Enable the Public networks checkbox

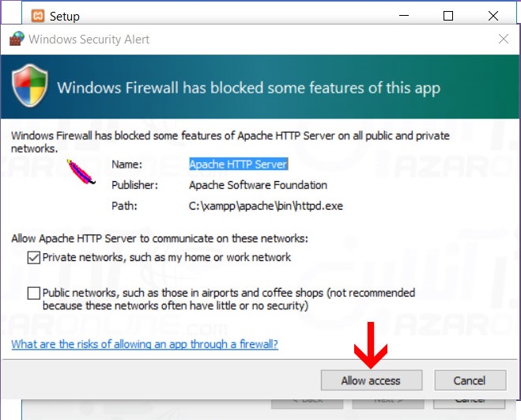(33, 293)
